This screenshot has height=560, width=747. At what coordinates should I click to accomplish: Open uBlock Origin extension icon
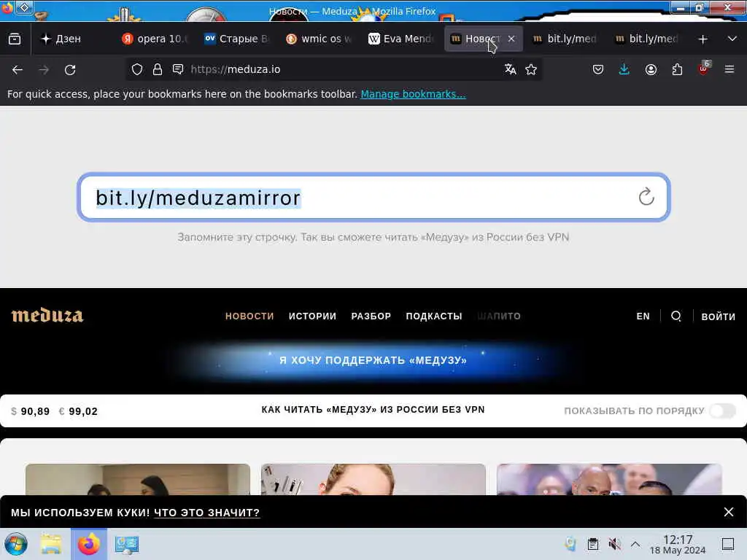point(704,69)
